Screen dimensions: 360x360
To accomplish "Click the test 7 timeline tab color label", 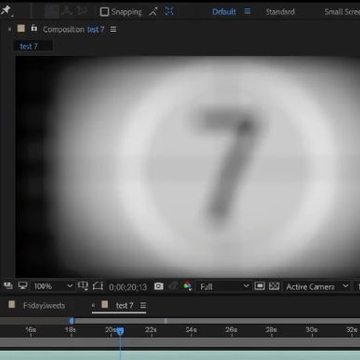I will click(x=105, y=304).
